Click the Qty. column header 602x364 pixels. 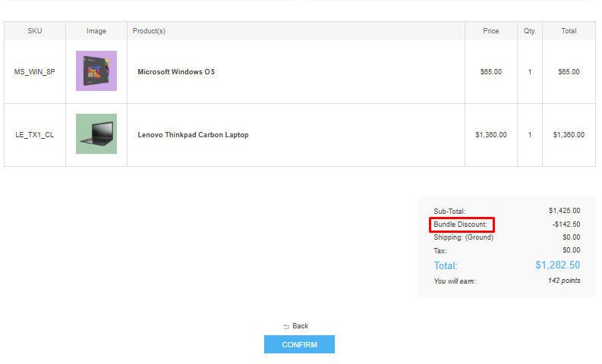click(530, 31)
